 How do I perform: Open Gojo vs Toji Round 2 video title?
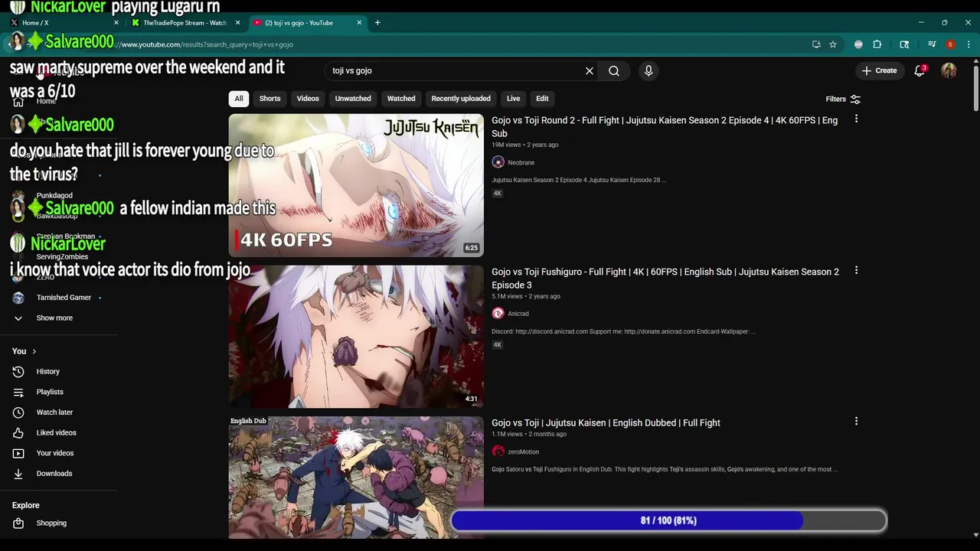click(x=665, y=126)
